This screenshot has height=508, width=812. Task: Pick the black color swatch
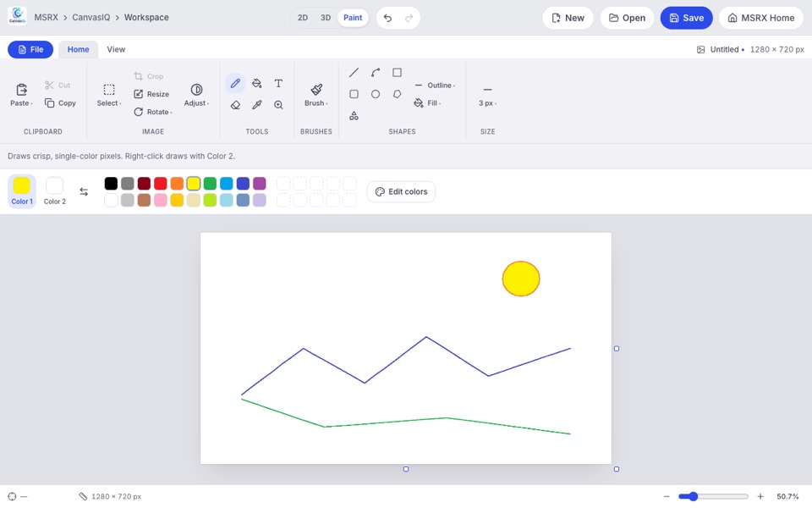pos(111,183)
